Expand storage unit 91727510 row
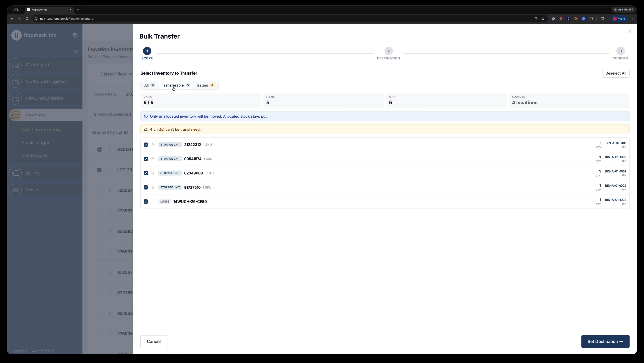The height and width of the screenshot is (363, 644). pos(153,187)
